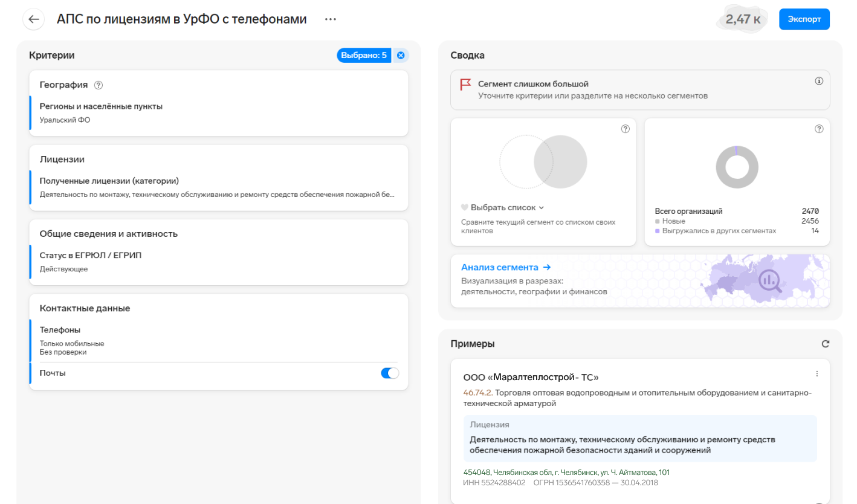Open Статус в ЕГРЮЛ / ЕГРИП criterion
This screenshot has width=857, height=504.
pos(219,262)
